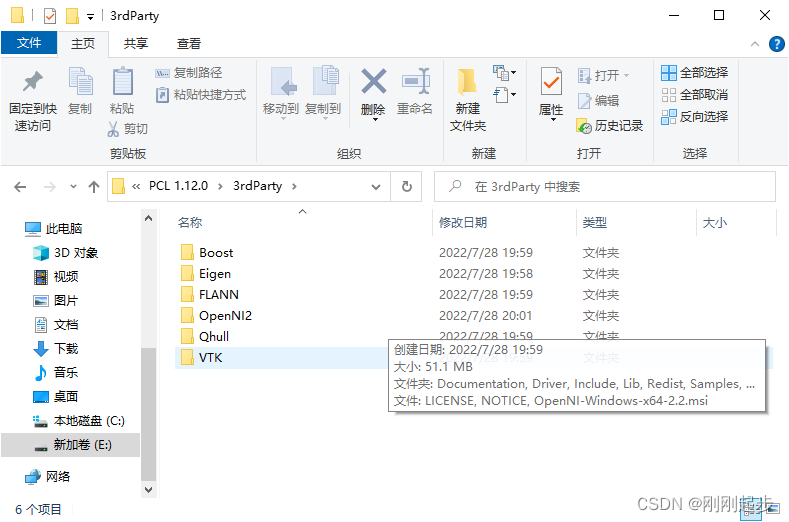Screen dimensions: 789x522
Task: Click Copy path (复制路径) button
Action: [189, 73]
